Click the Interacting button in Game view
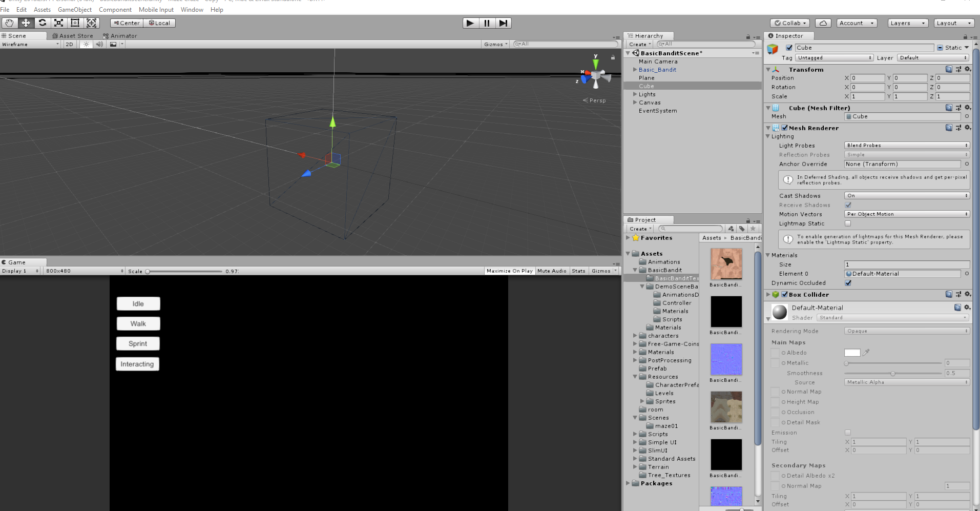The image size is (980, 511). pos(137,364)
